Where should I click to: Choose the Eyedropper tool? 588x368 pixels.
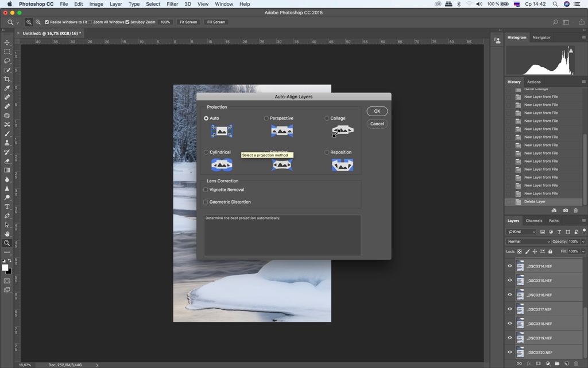[x=7, y=88]
